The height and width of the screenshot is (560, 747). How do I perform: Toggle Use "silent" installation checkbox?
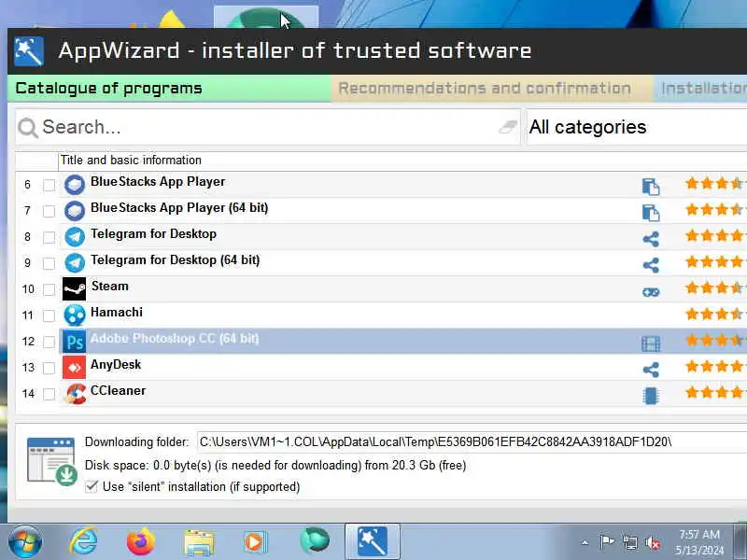(x=91, y=486)
